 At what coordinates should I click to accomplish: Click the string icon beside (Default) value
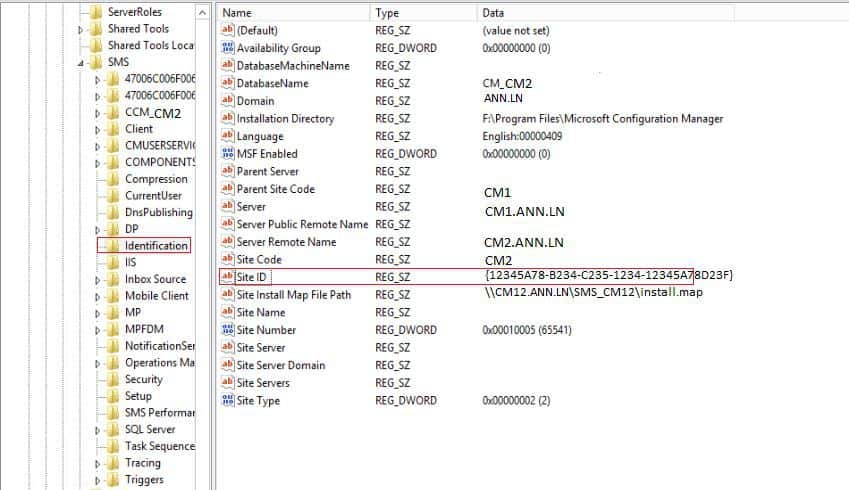point(227,30)
